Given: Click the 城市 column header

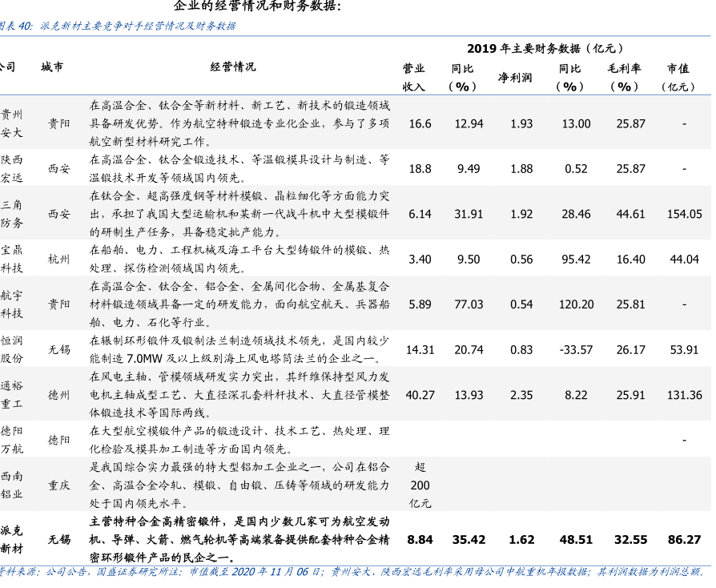Looking at the screenshot, I should tap(52, 67).
